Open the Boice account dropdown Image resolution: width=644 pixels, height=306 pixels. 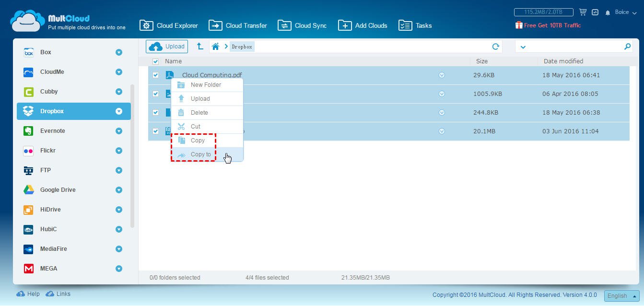click(x=625, y=12)
